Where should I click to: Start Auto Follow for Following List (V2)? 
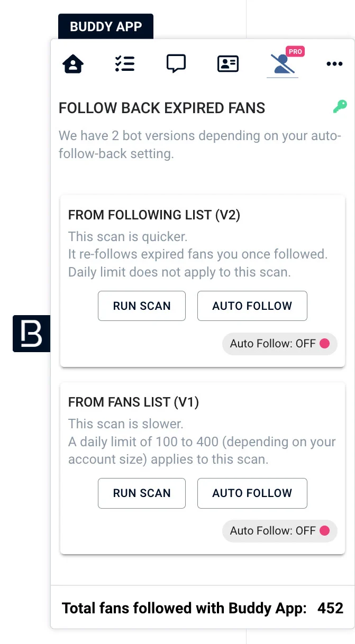pyautogui.click(x=252, y=306)
